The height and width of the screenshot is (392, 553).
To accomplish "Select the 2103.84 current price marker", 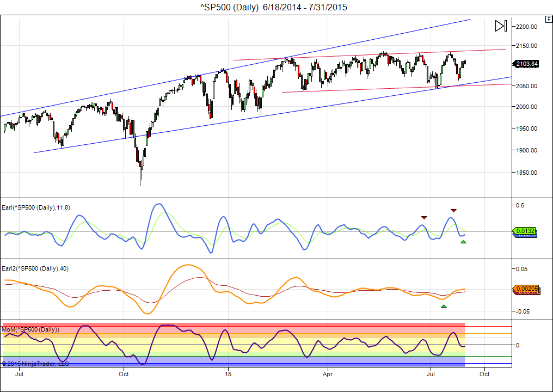I will [x=526, y=64].
